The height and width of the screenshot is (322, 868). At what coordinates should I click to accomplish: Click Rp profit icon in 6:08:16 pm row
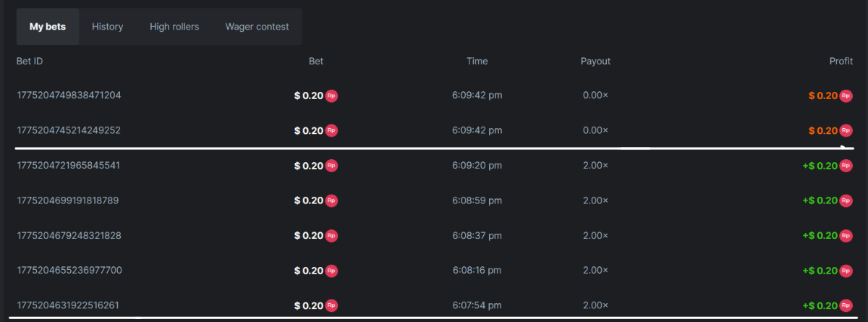pos(846,271)
